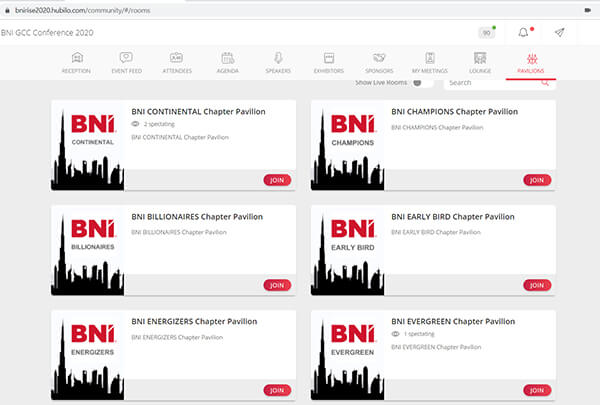Screen dimensions: 600x405
Task: Open the Lounge icon
Action: click(480, 58)
